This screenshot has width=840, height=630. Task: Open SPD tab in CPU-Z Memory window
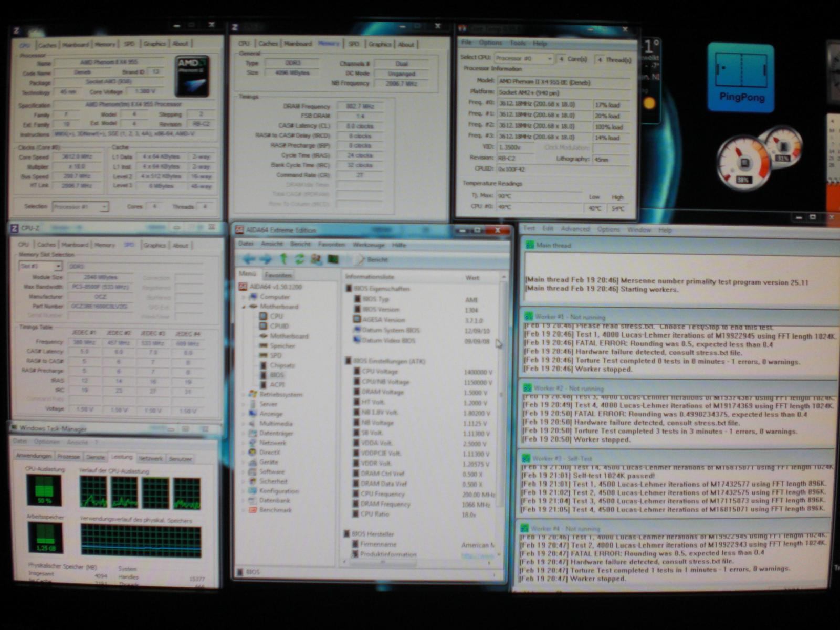click(354, 44)
